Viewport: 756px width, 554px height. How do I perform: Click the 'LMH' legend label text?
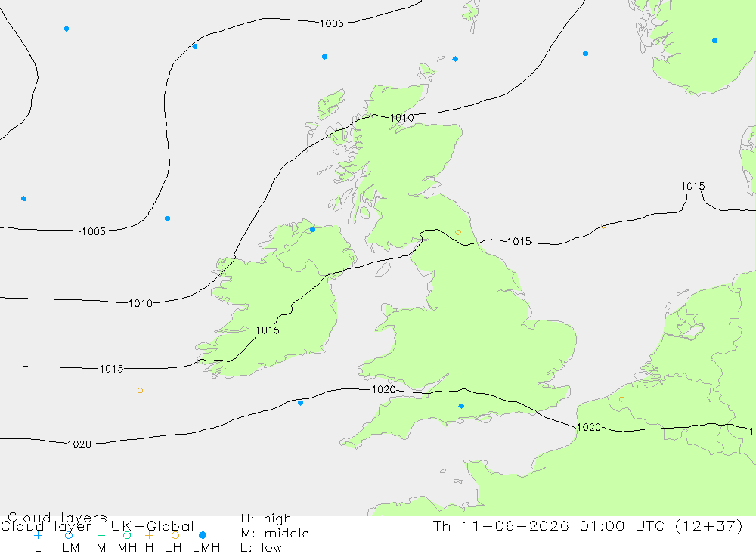pos(206,548)
